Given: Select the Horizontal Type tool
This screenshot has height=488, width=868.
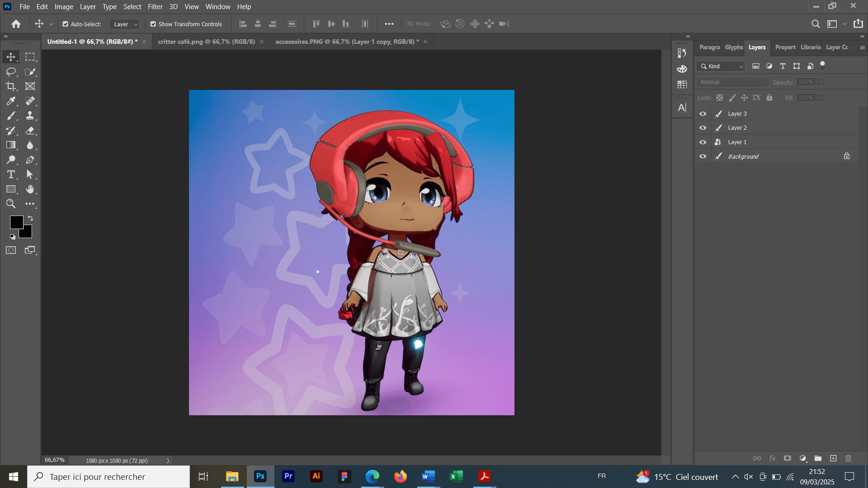Looking at the screenshot, I should tap(11, 174).
